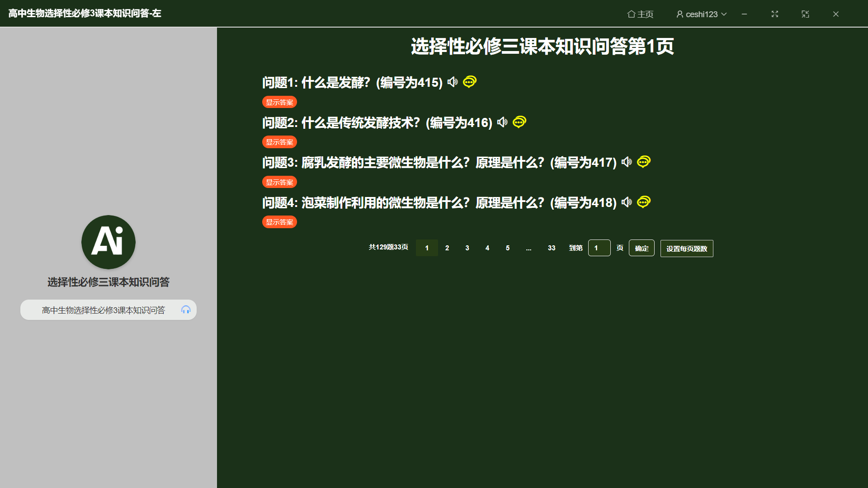
Task: Play audio for question 4 (编号为418)
Action: [627, 202]
